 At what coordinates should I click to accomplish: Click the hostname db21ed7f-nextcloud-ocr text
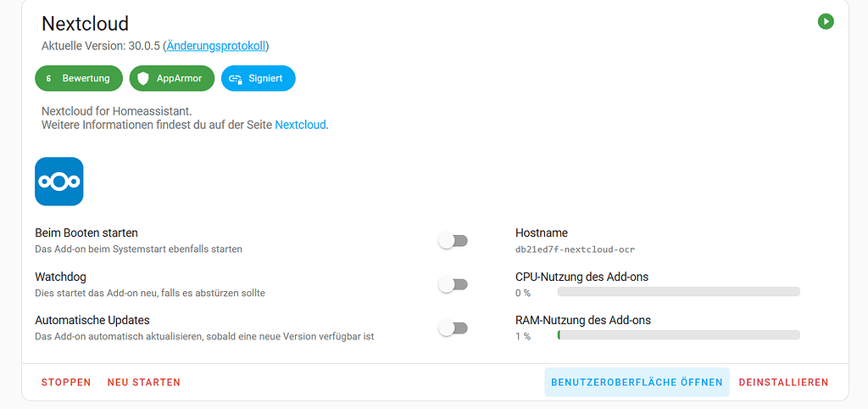pyautogui.click(x=575, y=249)
